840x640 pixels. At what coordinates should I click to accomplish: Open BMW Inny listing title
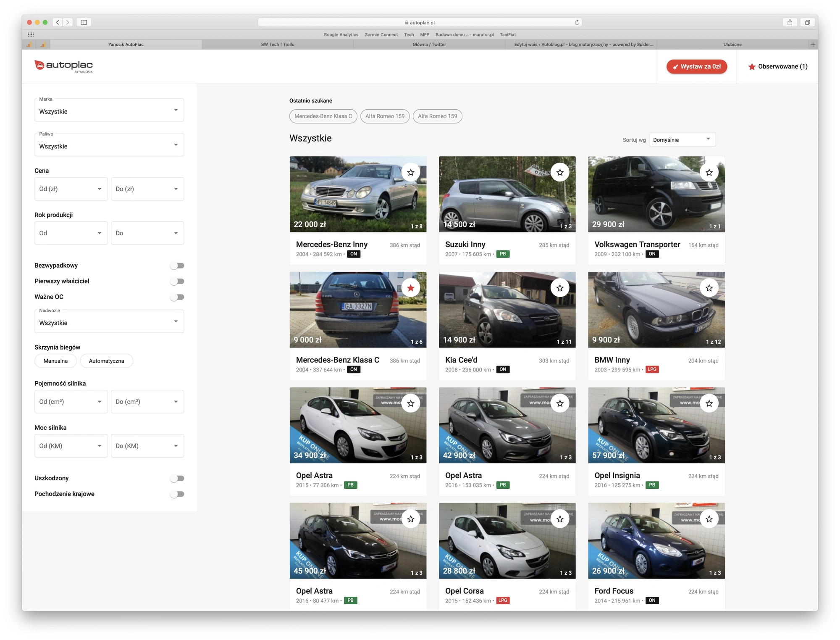(x=612, y=360)
